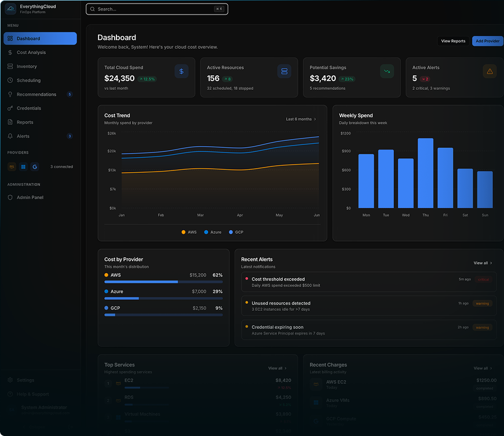Toggle the AWS series in Cost Trend legend
Viewport: 504px width, 436px height.
point(189,232)
